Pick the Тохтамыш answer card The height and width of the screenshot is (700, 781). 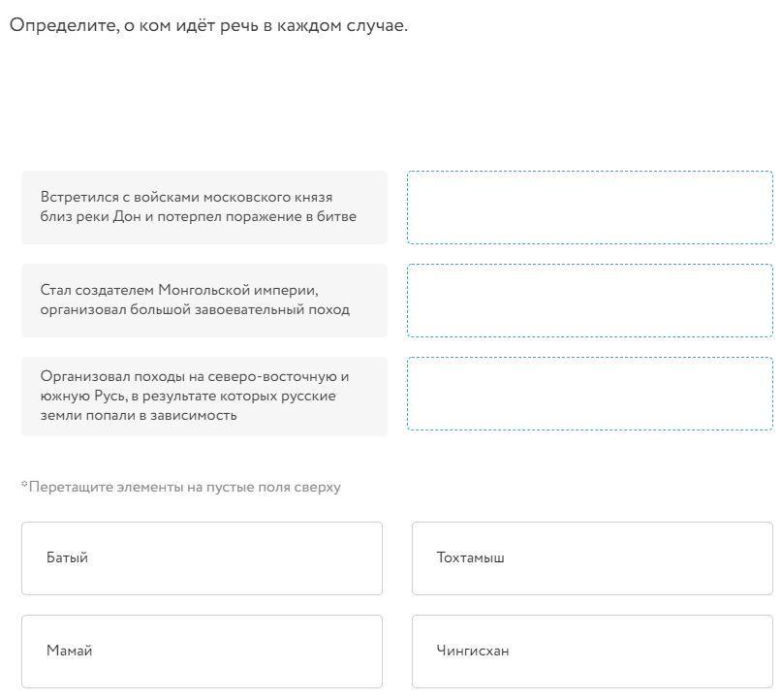tap(591, 558)
